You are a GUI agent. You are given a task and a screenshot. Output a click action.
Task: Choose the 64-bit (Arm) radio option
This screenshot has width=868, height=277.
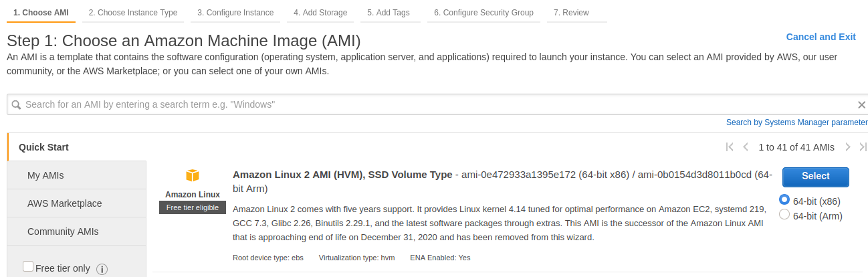pos(784,215)
